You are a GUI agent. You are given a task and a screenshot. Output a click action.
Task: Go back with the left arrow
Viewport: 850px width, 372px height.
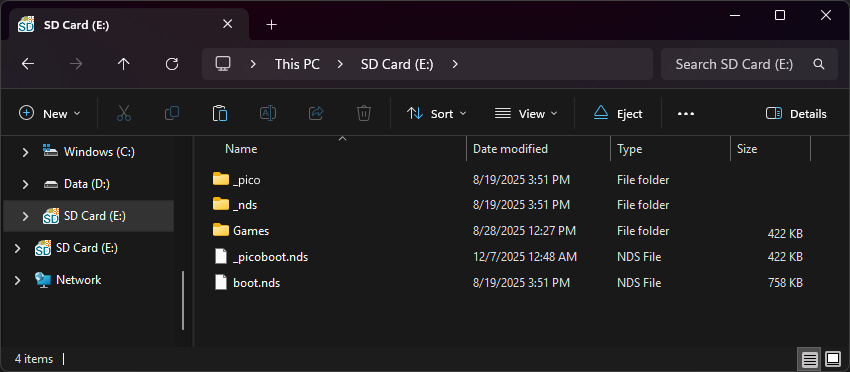point(28,64)
